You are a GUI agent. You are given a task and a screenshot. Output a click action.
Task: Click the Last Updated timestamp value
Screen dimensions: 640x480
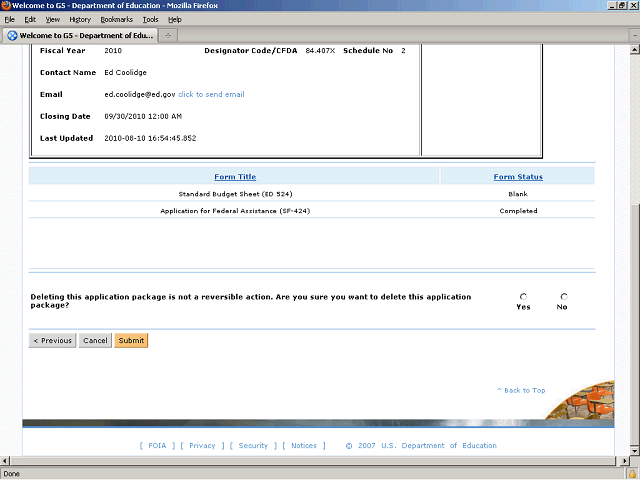click(x=150, y=138)
